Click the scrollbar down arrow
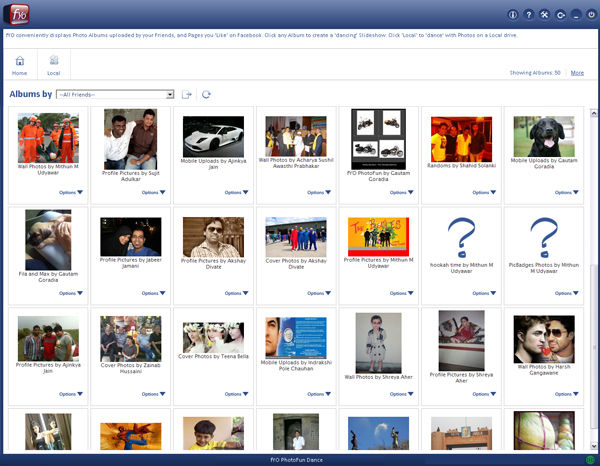600x466 pixels. 593,446
